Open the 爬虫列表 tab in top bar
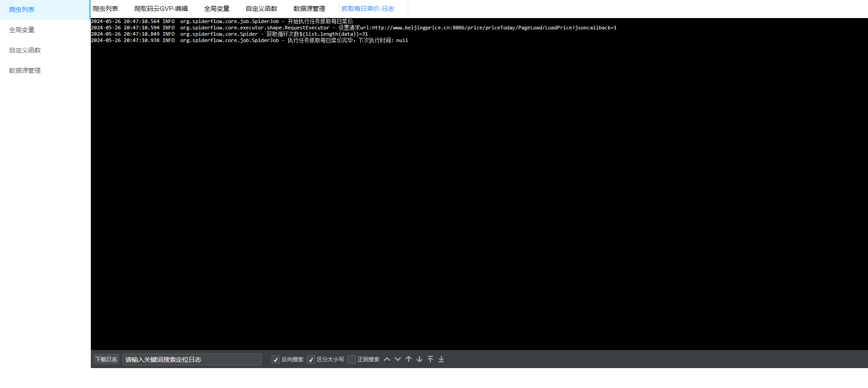 [x=105, y=9]
